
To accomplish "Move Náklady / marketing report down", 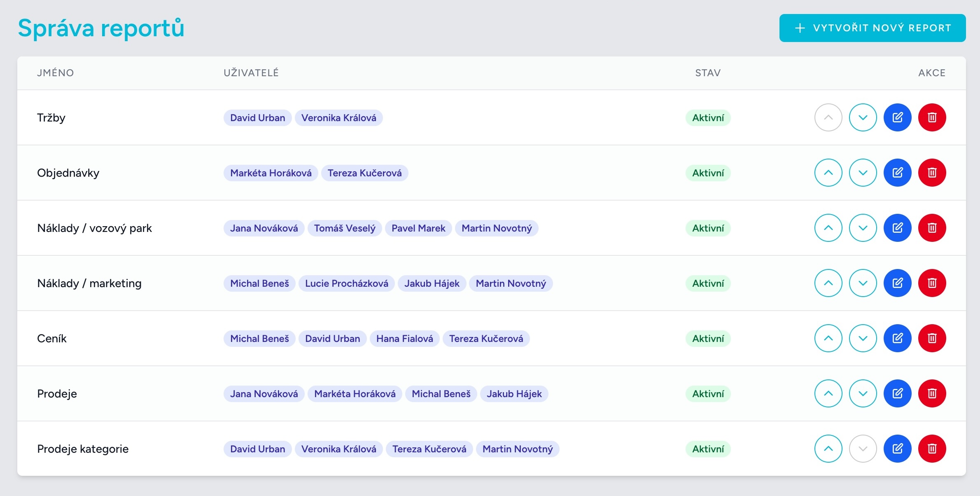I will 863,283.
